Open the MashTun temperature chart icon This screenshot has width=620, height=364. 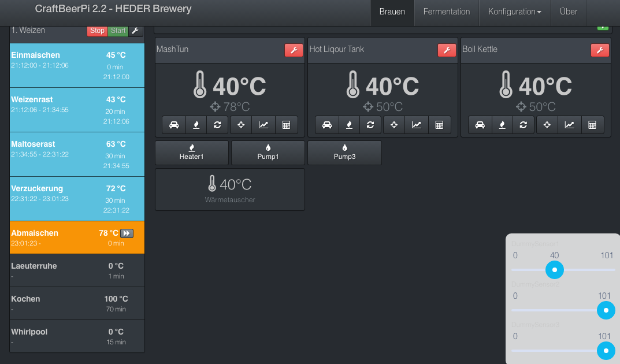[x=263, y=125]
